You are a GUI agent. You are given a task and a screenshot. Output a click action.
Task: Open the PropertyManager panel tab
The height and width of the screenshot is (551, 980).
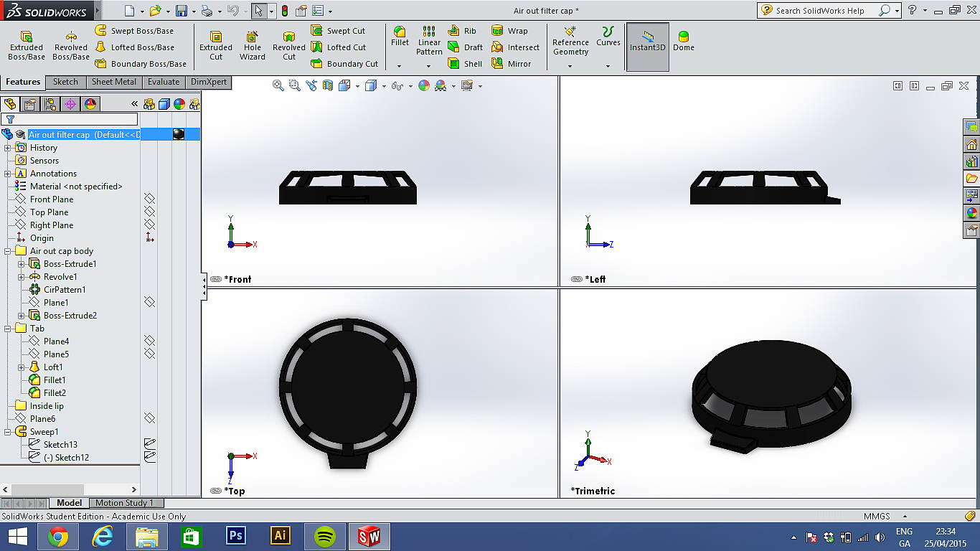click(30, 104)
